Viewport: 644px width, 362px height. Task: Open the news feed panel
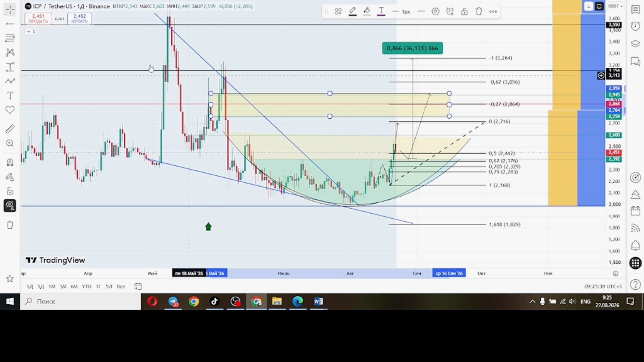(635, 228)
